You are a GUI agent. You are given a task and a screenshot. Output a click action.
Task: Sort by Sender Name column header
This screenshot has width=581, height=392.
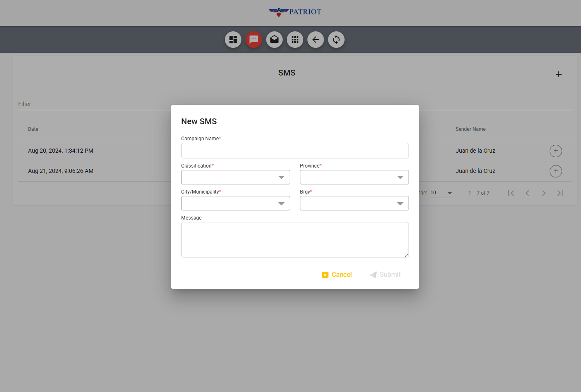pyautogui.click(x=470, y=129)
